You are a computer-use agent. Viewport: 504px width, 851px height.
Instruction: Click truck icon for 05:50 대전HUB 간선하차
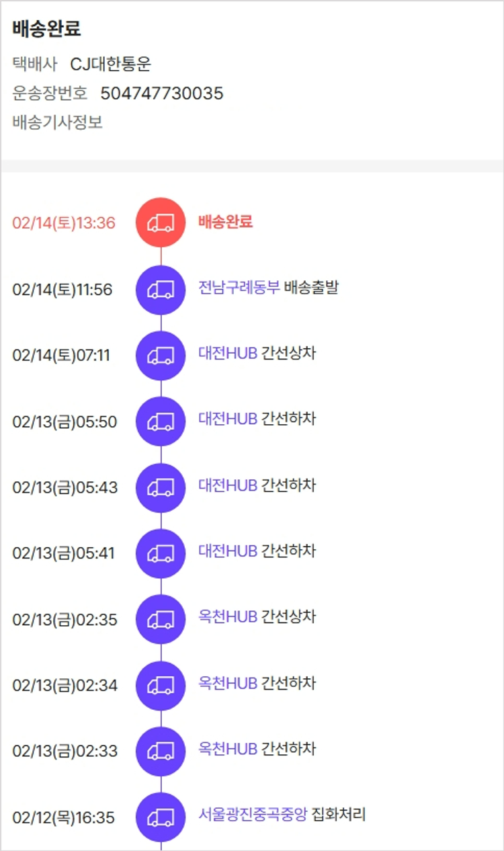(x=161, y=421)
